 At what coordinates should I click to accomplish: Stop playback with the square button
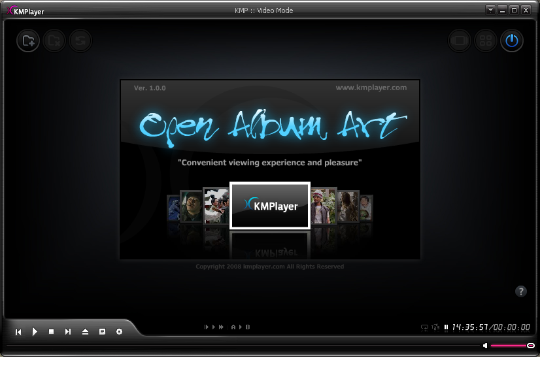[x=51, y=331]
